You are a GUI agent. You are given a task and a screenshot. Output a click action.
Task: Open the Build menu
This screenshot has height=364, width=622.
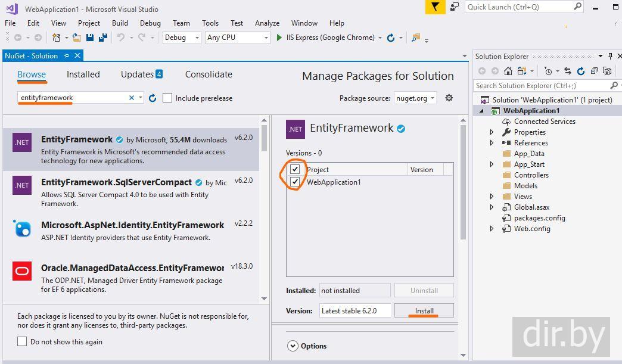pyautogui.click(x=120, y=23)
